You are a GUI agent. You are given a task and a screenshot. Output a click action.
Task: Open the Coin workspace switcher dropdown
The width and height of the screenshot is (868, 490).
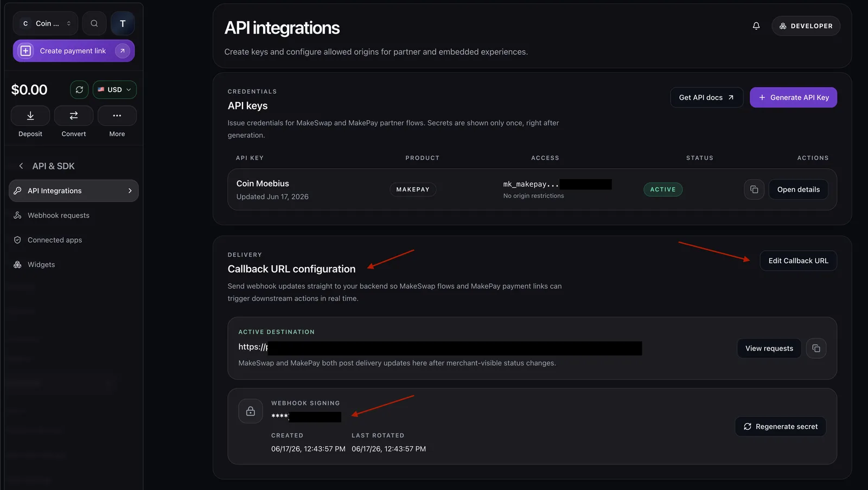pos(46,23)
